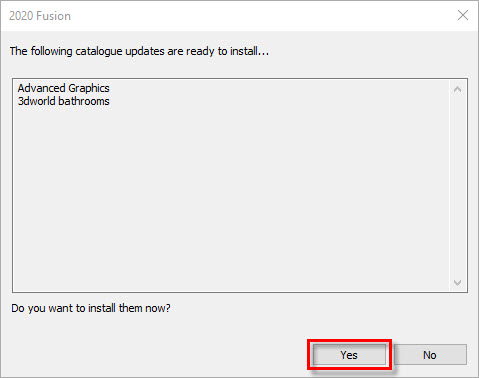Confirm the installation with the highlighted Yes button

(349, 355)
